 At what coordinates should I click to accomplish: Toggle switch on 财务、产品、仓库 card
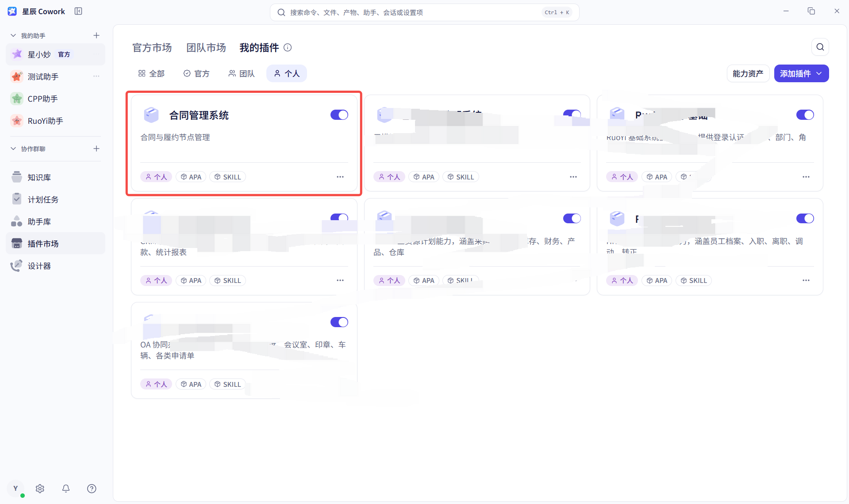(x=572, y=218)
